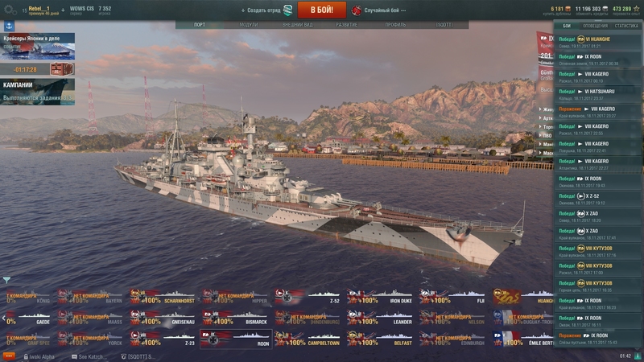Click the silver credits exchange icon
Image resolution: width=644 pixels, height=362 pixels.
605,9
